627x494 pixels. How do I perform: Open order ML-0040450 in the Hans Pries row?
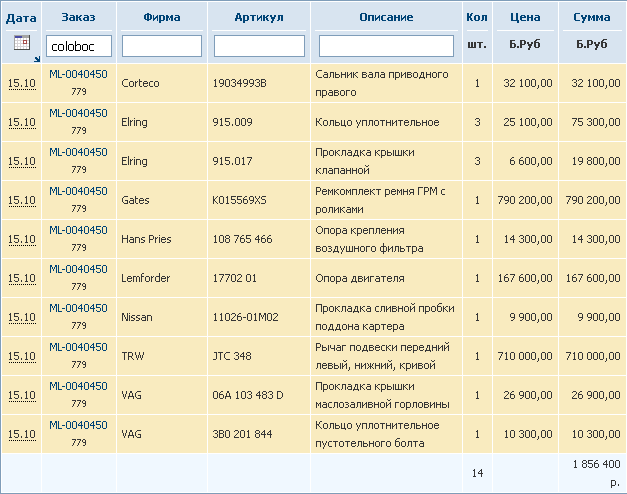78,230
